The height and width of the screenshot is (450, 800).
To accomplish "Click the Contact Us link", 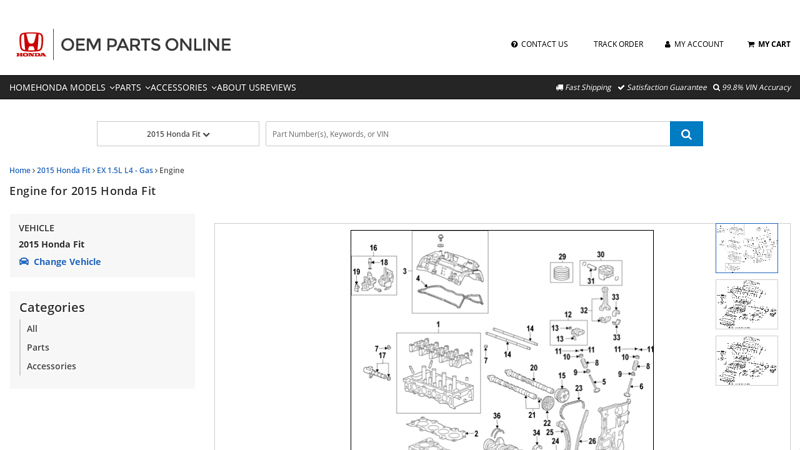I will pyautogui.click(x=539, y=44).
